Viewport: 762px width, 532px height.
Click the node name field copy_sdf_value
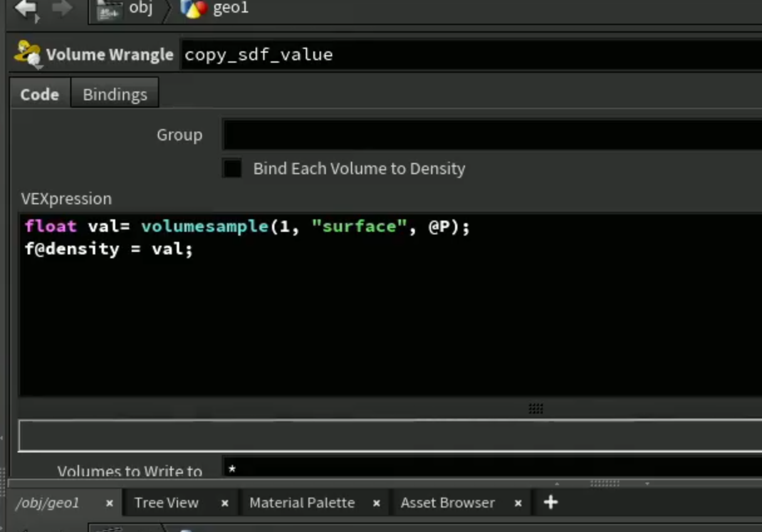coord(471,55)
